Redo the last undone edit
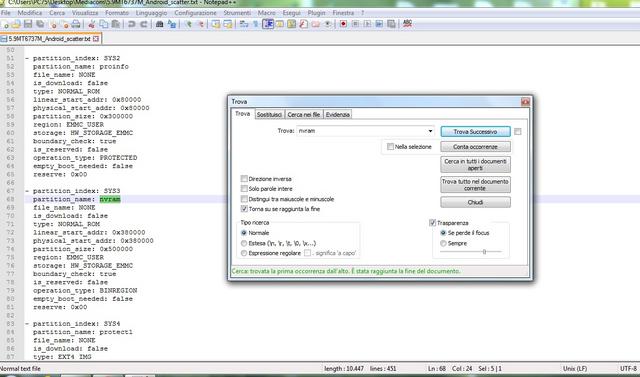640x377 pixels. coord(143,24)
